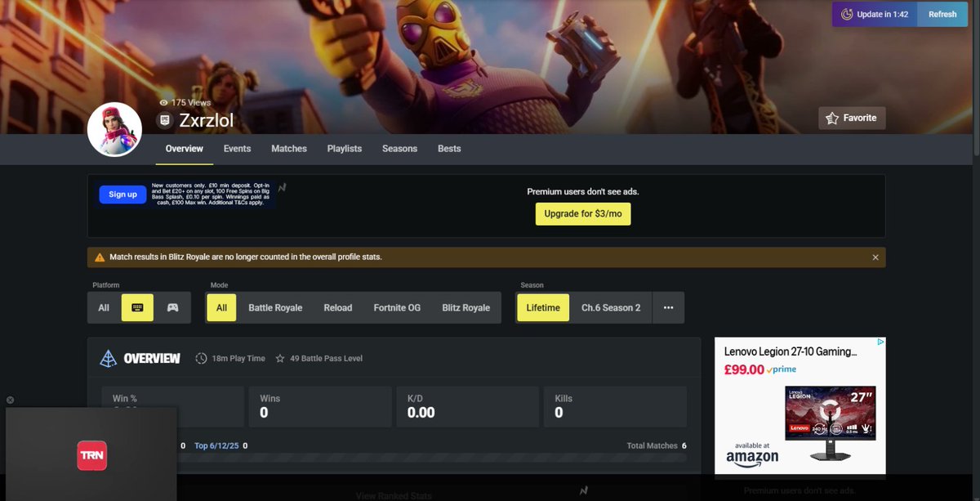Click the Refresh button

942,14
